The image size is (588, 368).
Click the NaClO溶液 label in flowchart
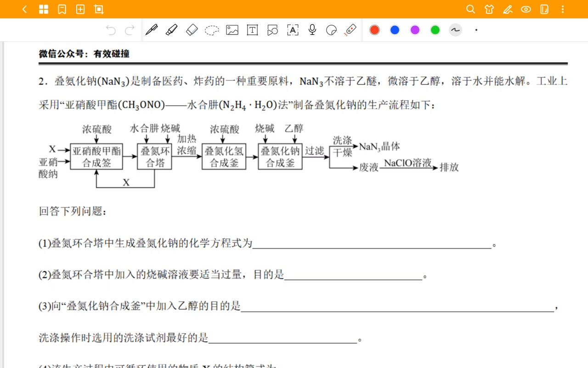pos(408,163)
